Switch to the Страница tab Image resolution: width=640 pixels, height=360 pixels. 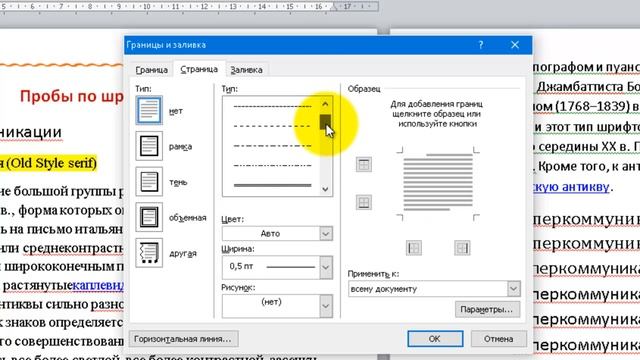pyautogui.click(x=199, y=69)
